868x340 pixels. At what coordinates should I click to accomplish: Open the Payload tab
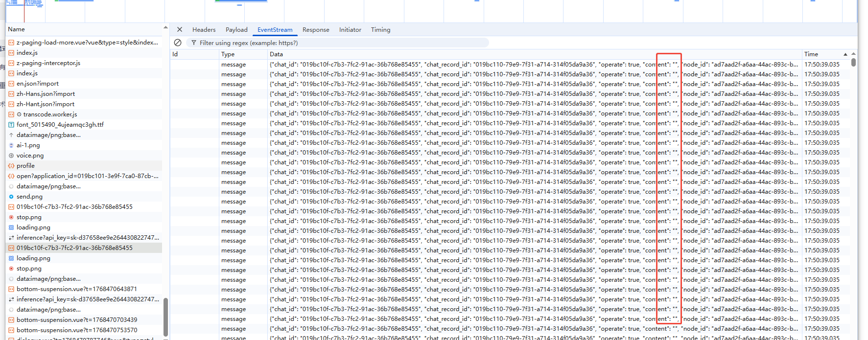[x=236, y=30]
